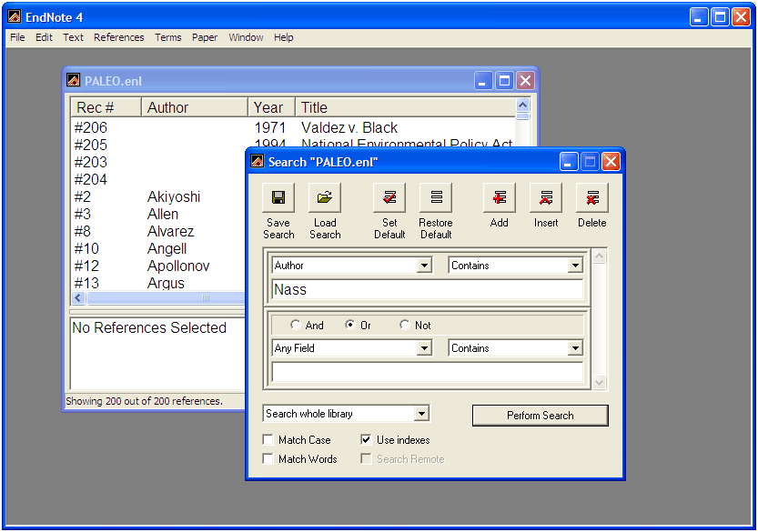Select the Angell reference row
758x532 pixels.
(158, 248)
